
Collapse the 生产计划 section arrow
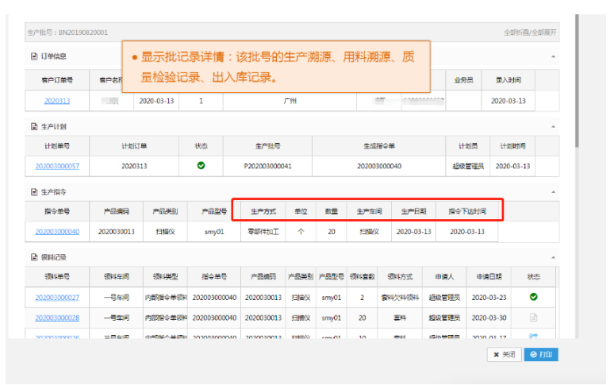point(553,127)
